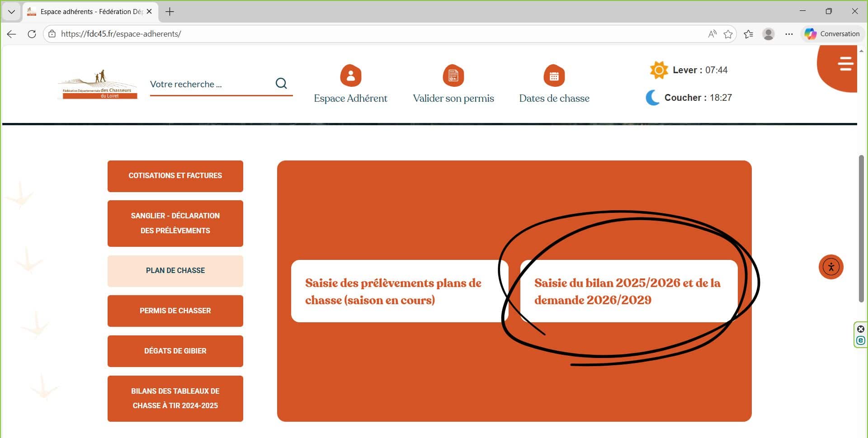The height and width of the screenshot is (438, 868).
Task: Expand the tab list chevron
Action: (11, 12)
